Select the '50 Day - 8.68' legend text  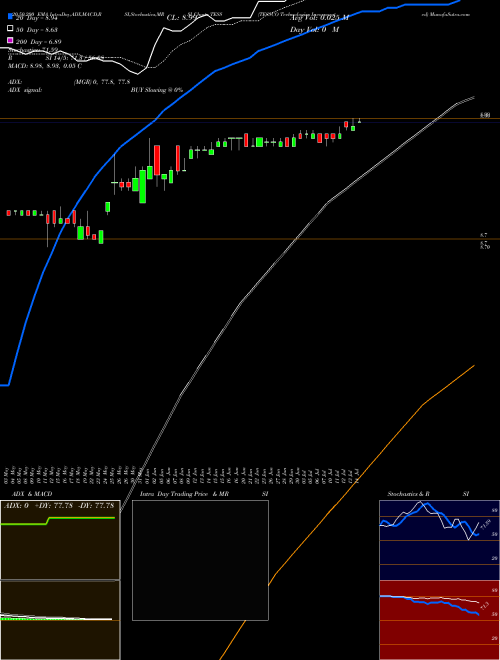(x=37, y=30)
